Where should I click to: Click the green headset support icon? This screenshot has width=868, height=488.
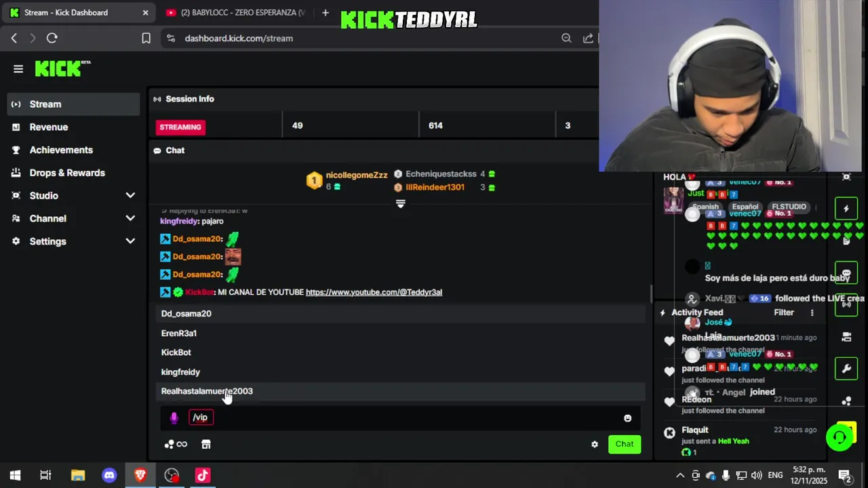tap(840, 437)
